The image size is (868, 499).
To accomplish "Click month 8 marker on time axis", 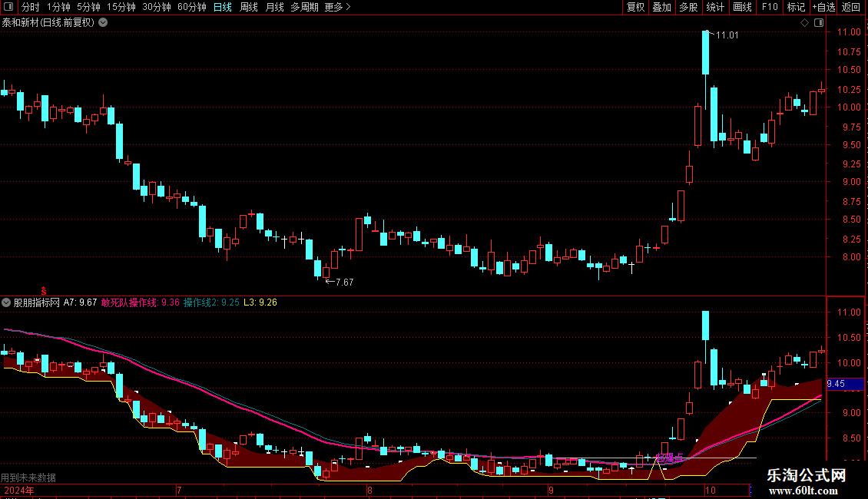I will click(x=369, y=490).
